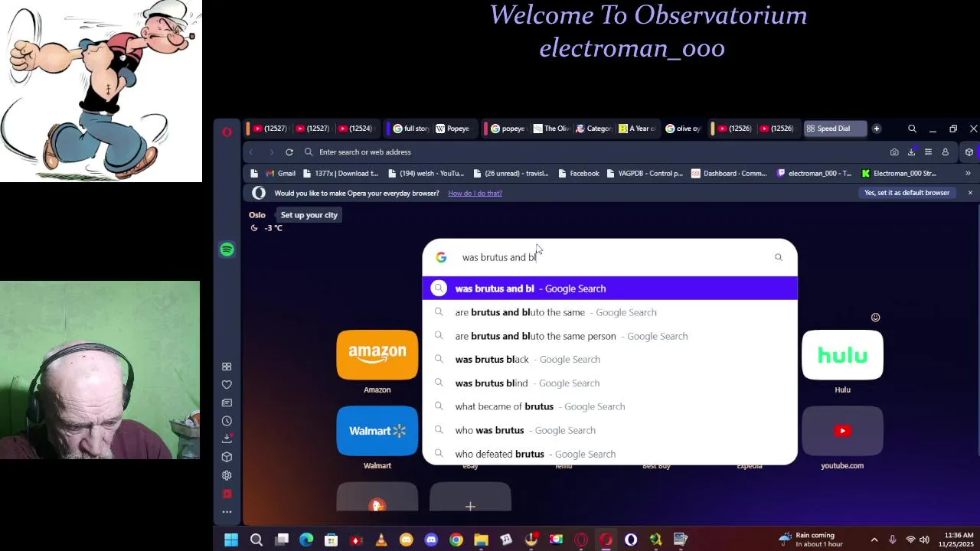Open Speed Dial from sidebar grid icon

[x=227, y=367]
